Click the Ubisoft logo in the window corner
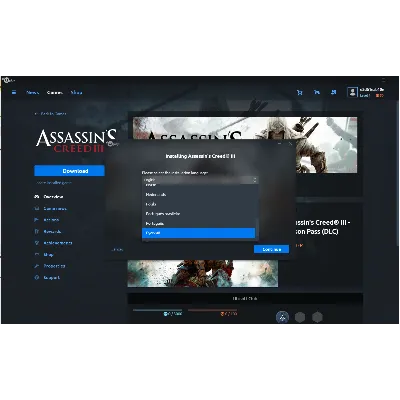 (x=8, y=80)
